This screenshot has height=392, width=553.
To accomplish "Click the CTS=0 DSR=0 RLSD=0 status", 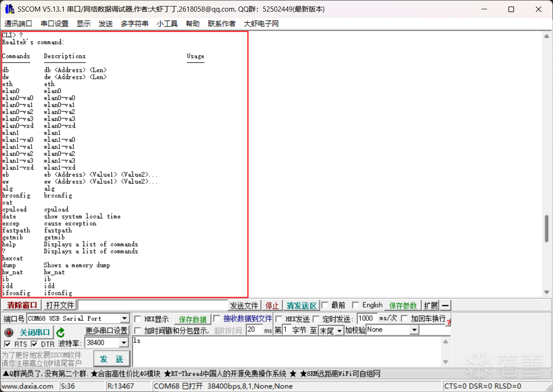I will coord(482,386).
